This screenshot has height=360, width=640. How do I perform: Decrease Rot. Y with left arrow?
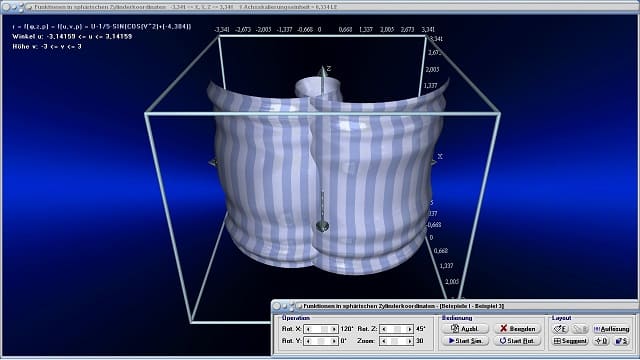pos(308,341)
